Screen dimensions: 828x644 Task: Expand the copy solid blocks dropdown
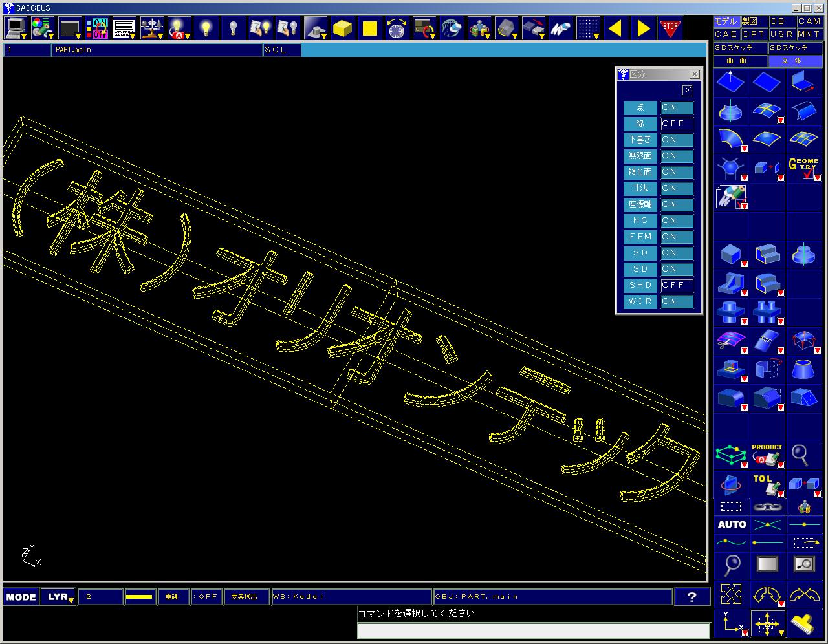pos(817,493)
